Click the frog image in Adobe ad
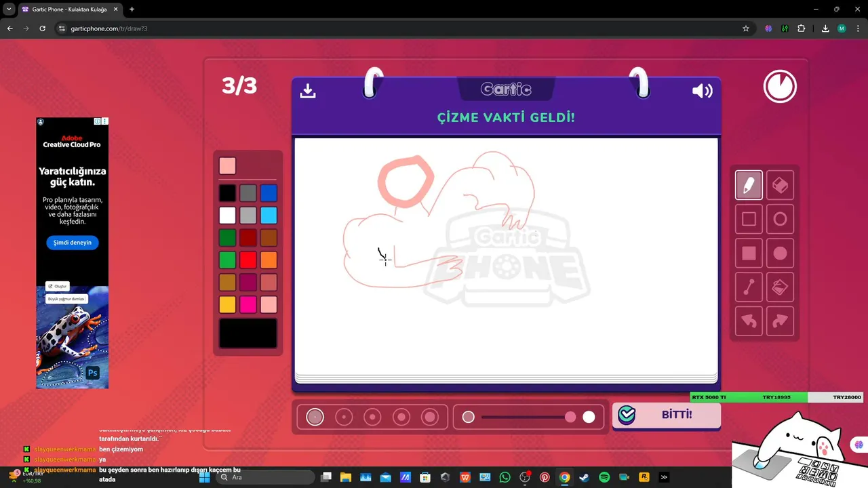 [73, 337]
